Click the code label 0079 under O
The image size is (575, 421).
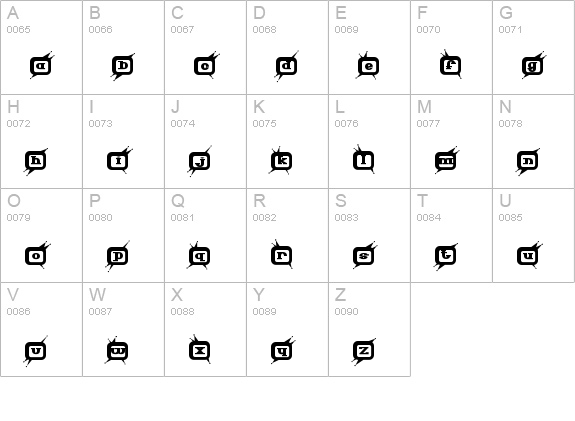[x=18, y=218]
